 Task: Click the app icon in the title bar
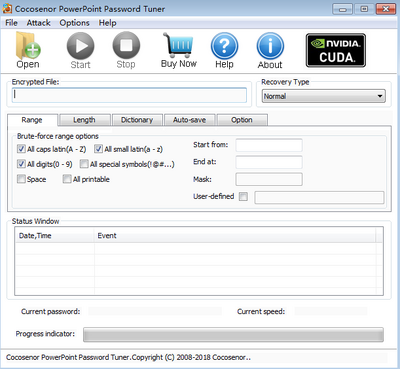[7, 9]
